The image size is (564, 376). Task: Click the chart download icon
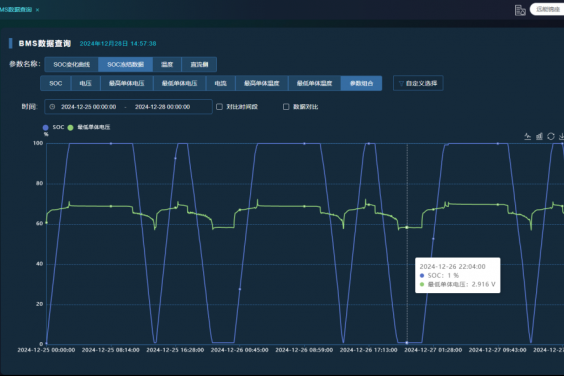pos(561,136)
